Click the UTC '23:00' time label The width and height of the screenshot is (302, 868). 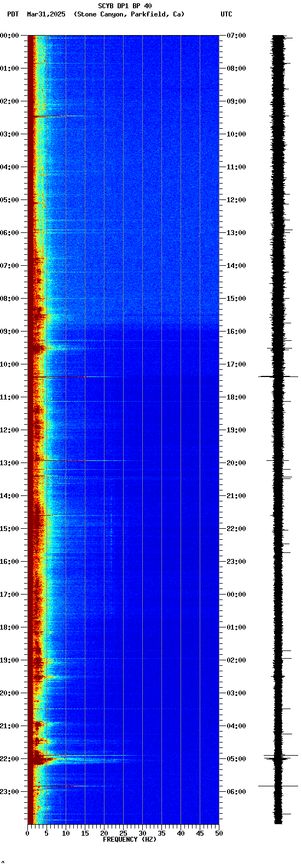(236, 562)
